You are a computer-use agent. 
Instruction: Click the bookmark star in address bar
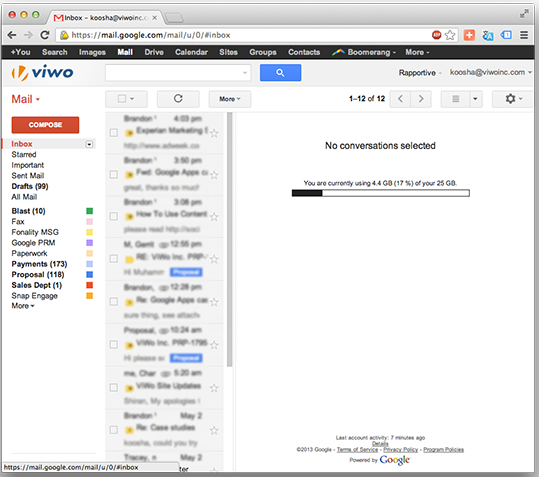[x=450, y=35]
